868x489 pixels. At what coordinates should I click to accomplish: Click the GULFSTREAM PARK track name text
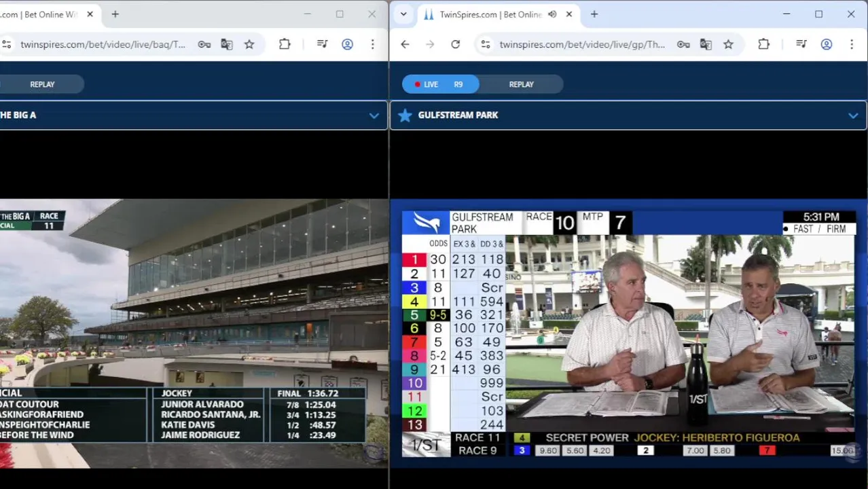[458, 115]
